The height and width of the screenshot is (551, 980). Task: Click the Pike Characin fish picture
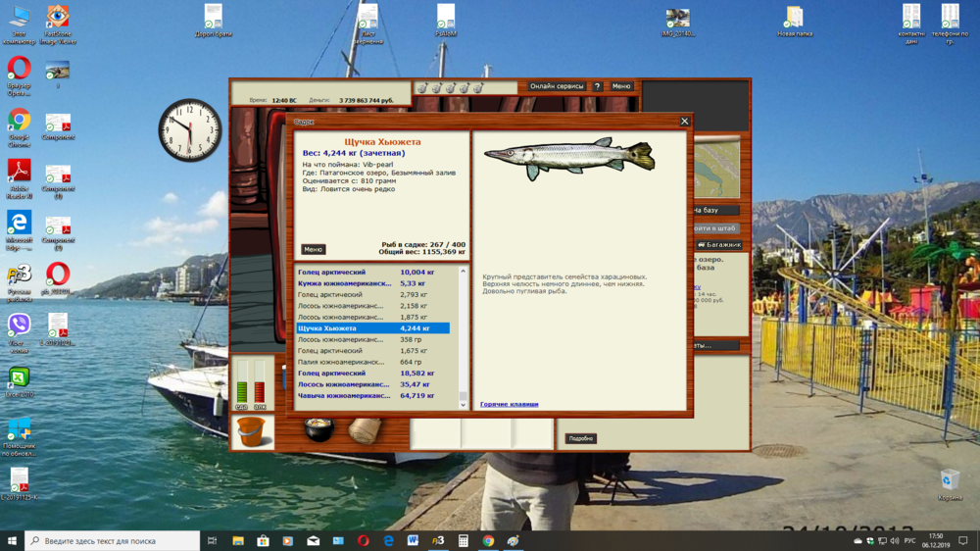(x=569, y=158)
